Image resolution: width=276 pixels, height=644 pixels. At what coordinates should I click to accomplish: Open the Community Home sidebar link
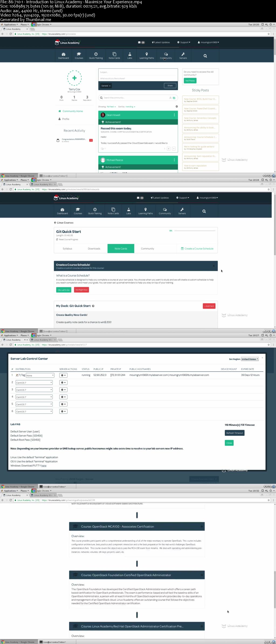71,111
